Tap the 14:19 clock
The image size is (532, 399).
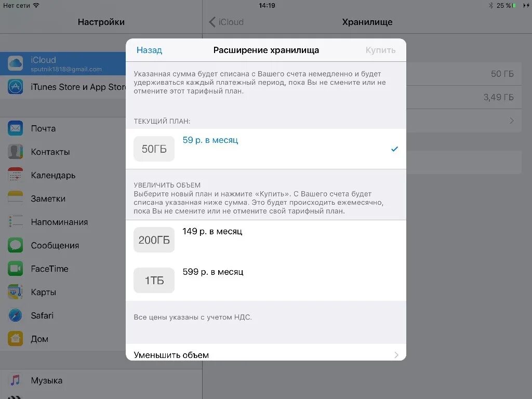click(x=267, y=5)
